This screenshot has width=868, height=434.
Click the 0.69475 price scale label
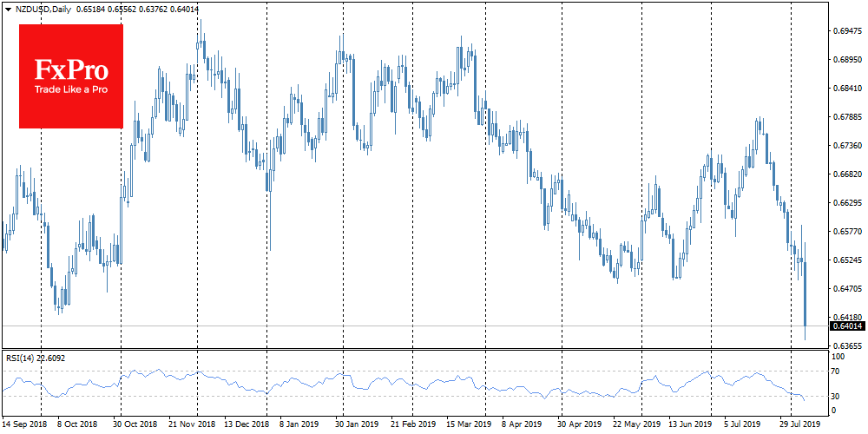(846, 31)
